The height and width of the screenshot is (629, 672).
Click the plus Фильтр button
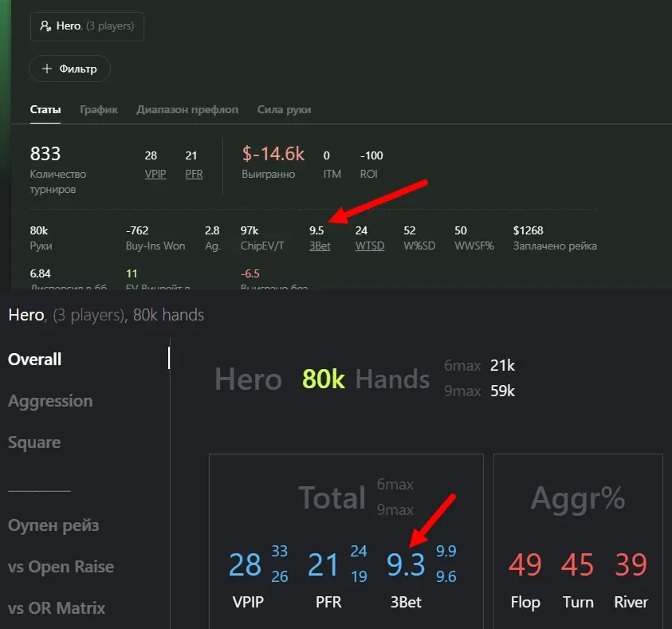(x=69, y=69)
